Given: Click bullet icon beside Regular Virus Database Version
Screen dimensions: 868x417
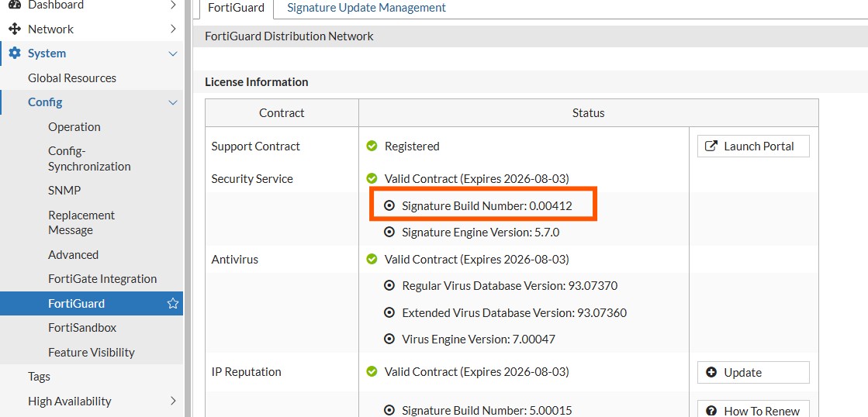Looking at the screenshot, I should (389, 286).
